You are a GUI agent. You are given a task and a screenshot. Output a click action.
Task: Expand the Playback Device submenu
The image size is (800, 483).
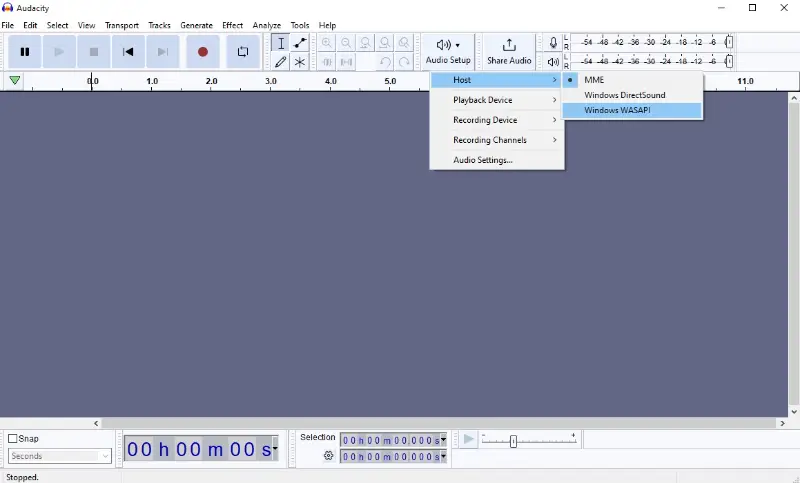coord(497,100)
